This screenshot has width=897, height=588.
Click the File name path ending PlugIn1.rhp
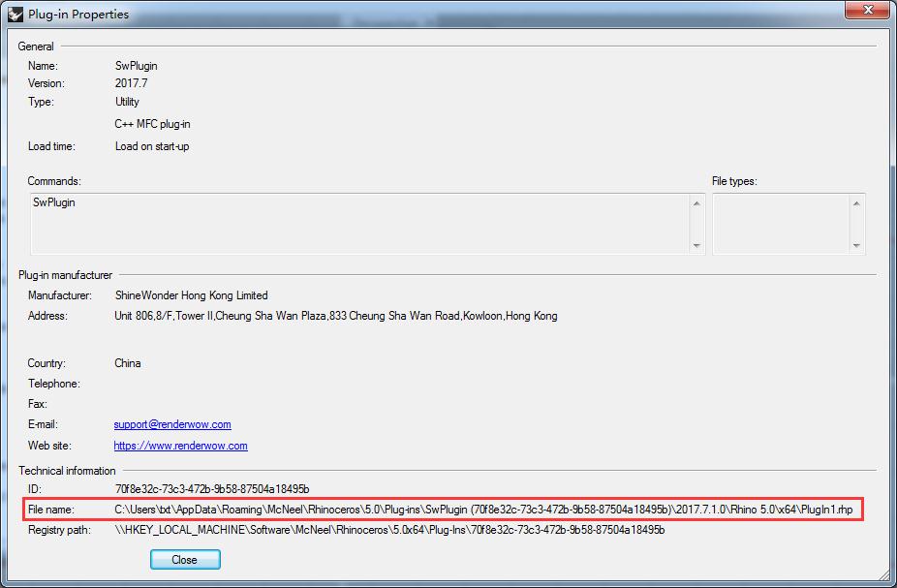pyautogui.click(x=483, y=510)
